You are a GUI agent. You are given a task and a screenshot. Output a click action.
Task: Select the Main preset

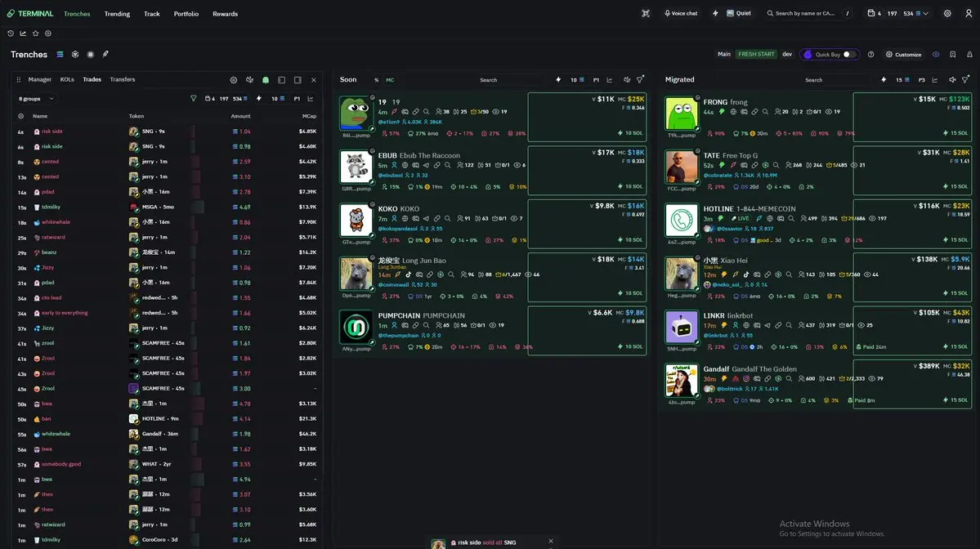tap(723, 55)
